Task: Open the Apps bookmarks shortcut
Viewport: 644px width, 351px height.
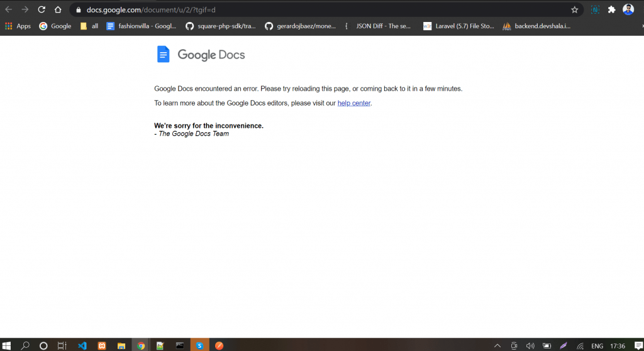Action: (18, 26)
